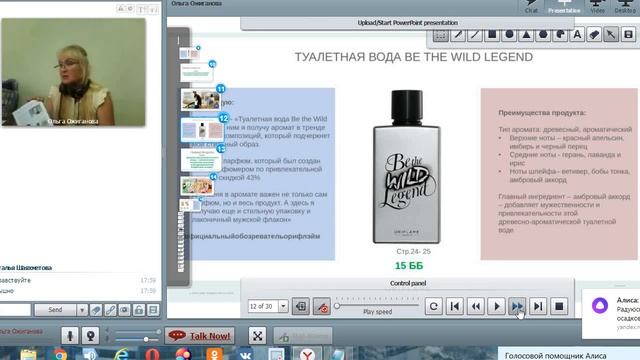
Task: Toggle the microphone button
Action: point(70,336)
